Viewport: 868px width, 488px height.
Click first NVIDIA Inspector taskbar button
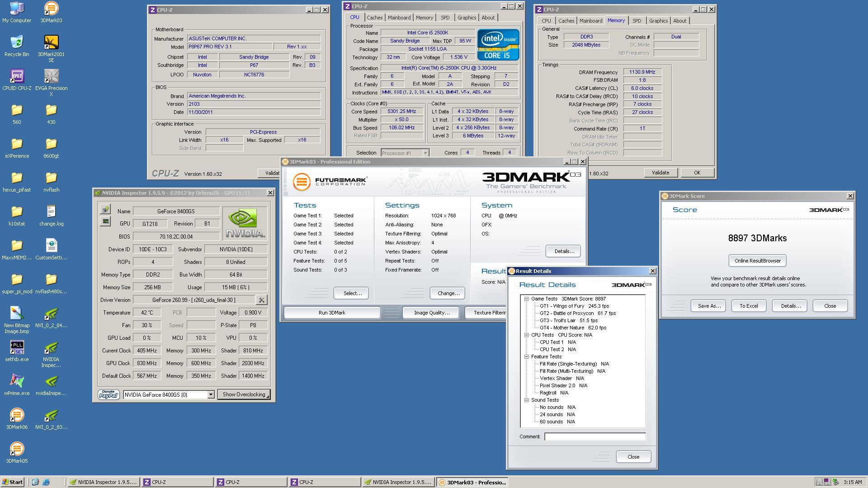[x=103, y=482]
